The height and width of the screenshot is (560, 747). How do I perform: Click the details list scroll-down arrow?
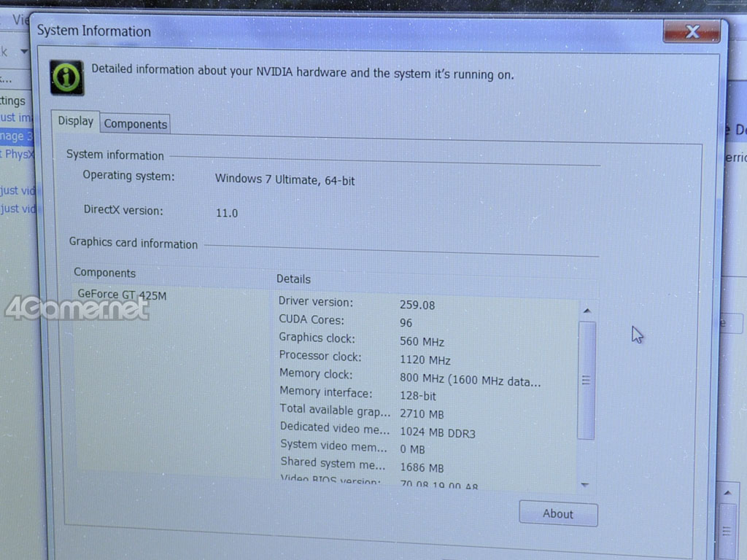(586, 485)
